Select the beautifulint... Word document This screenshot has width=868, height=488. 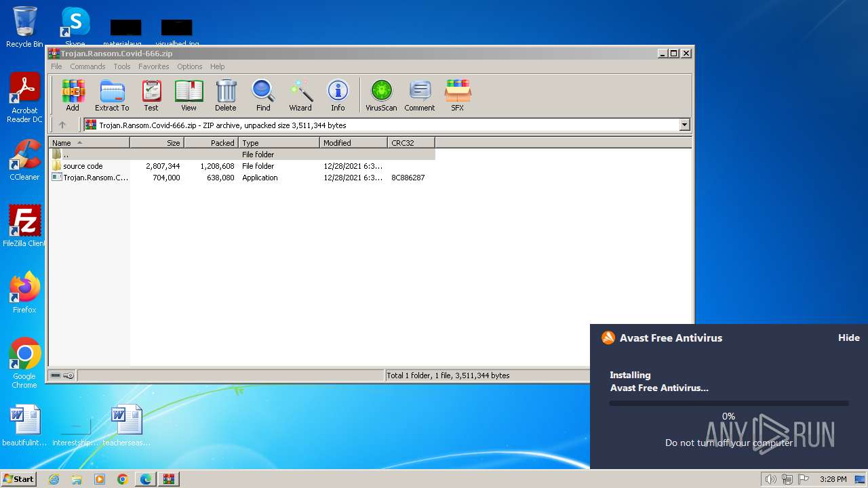point(24,426)
